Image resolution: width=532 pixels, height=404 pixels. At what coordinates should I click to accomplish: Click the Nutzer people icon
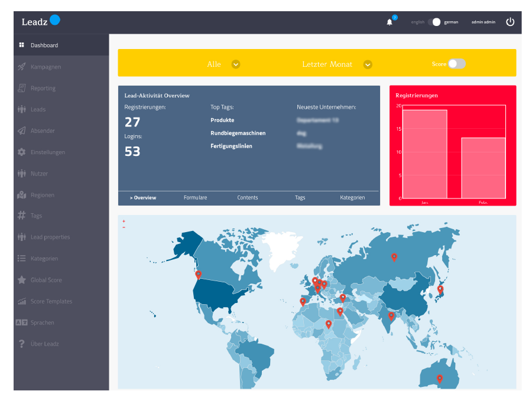(x=22, y=174)
